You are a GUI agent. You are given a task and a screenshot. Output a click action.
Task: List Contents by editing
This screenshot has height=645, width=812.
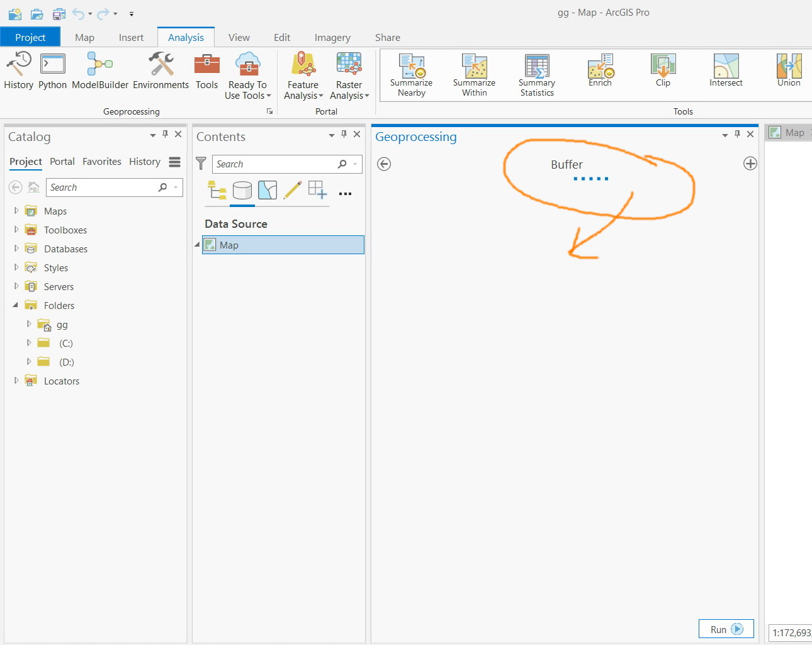pos(292,190)
